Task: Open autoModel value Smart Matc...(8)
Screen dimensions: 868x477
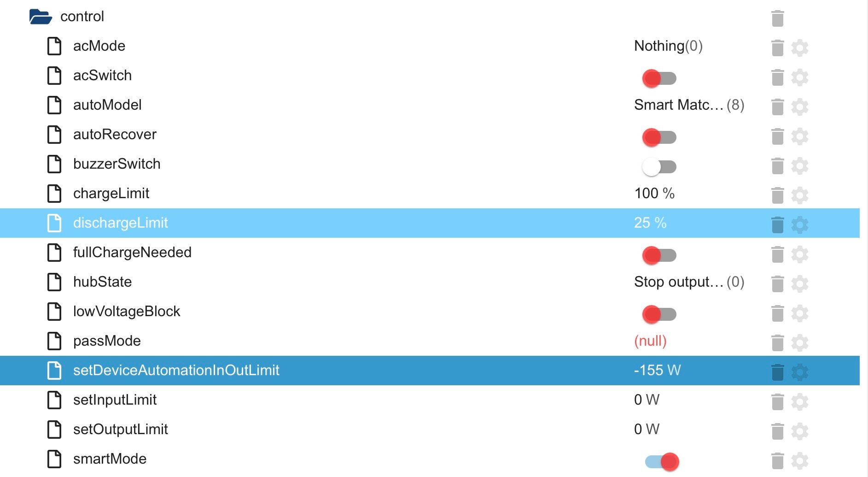Action: pos(688,105)
